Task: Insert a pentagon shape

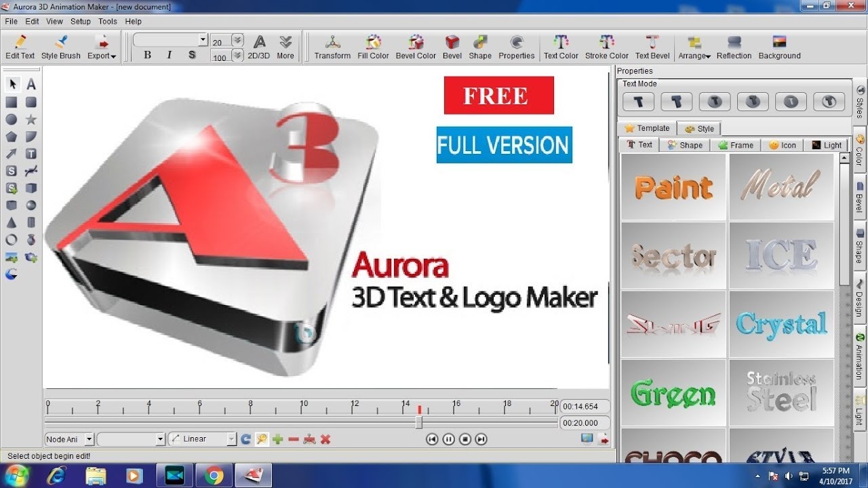Action: [x=12, y=137]
